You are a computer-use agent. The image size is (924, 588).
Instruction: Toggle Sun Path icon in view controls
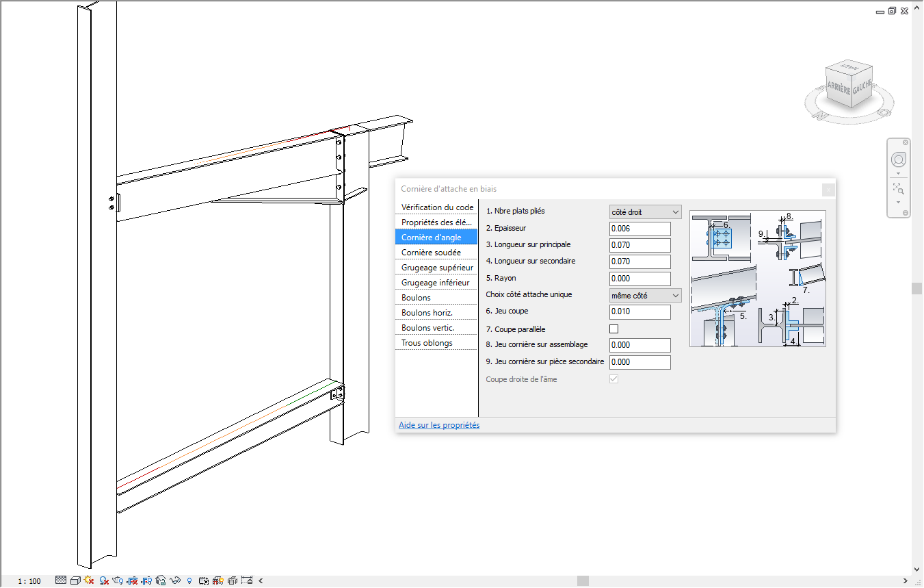pos(89,580)
